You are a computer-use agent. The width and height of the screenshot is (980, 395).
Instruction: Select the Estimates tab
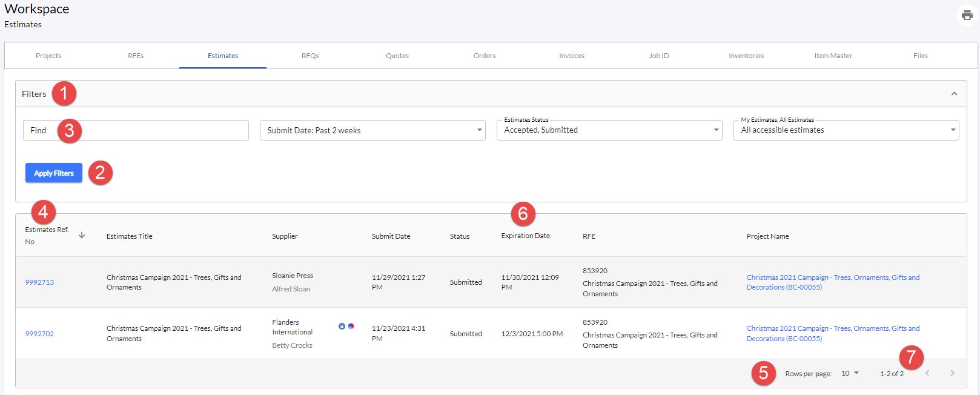click(x=223, y=56)
